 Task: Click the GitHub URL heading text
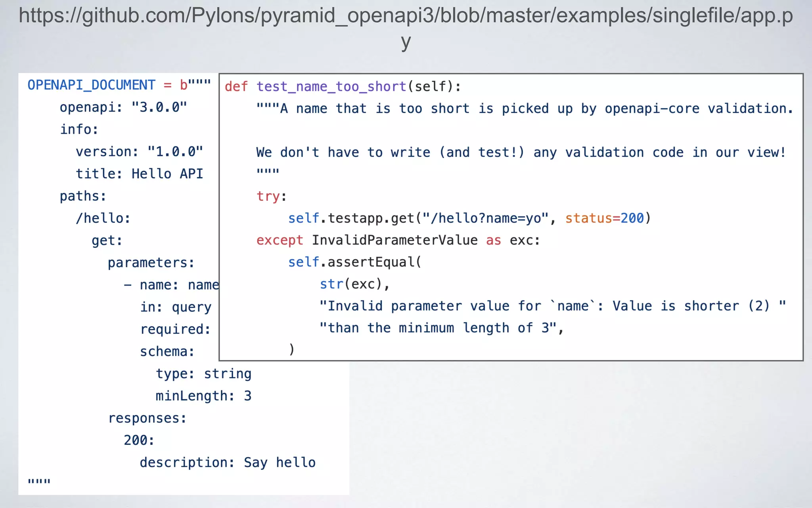(406, 28)
